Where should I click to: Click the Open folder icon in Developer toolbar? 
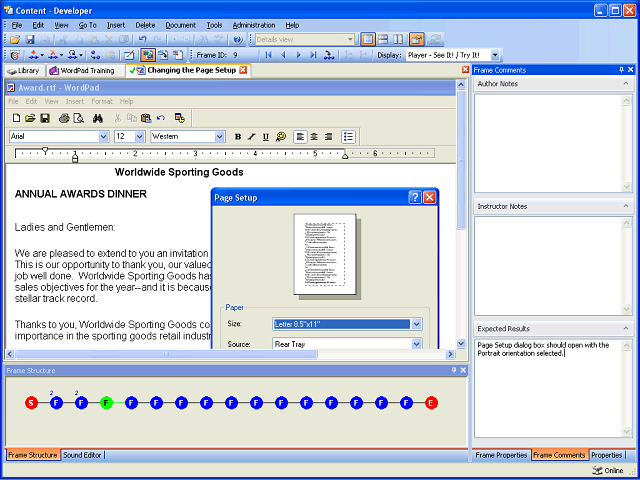15,40
